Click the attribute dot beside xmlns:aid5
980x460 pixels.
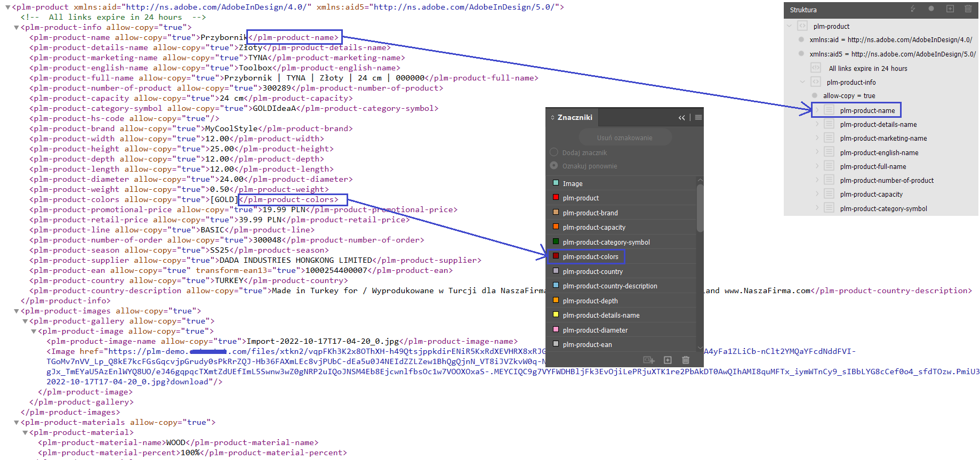coord(801,53)
